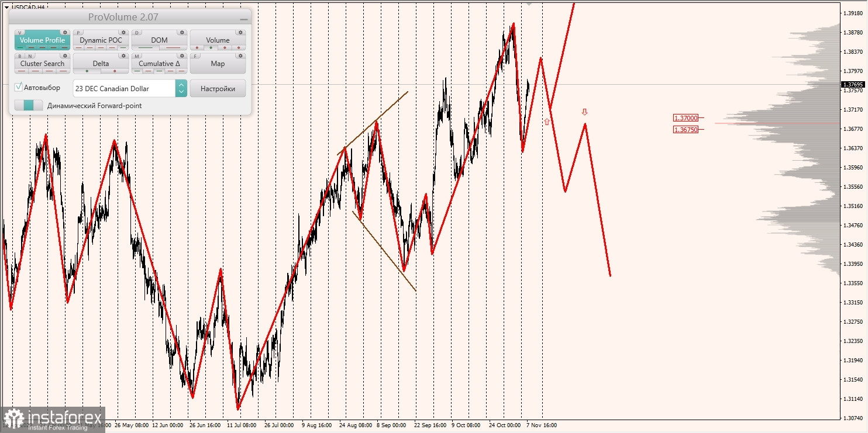Enable the Dynamic POC button
Screen dimensions: 868x433
(101, 40)
